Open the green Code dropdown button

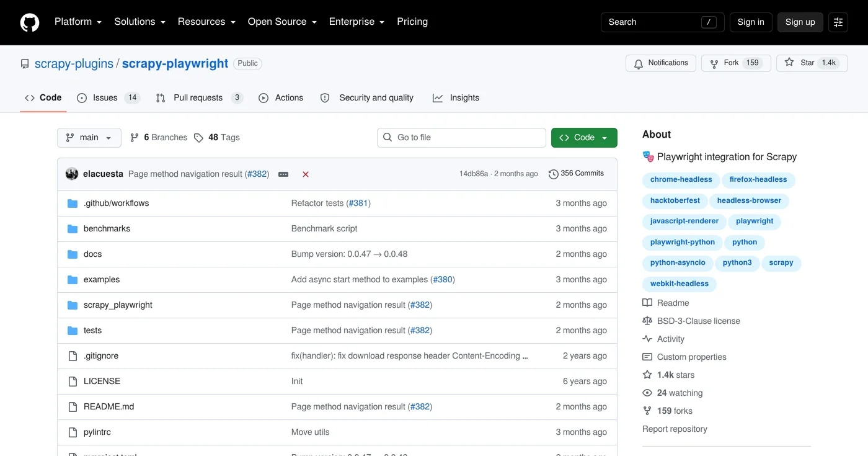point(584,138)
